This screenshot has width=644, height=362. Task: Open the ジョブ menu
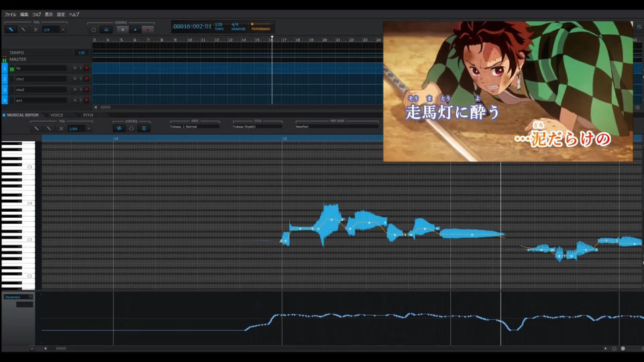pyautogui.click(x=36, y=14)
